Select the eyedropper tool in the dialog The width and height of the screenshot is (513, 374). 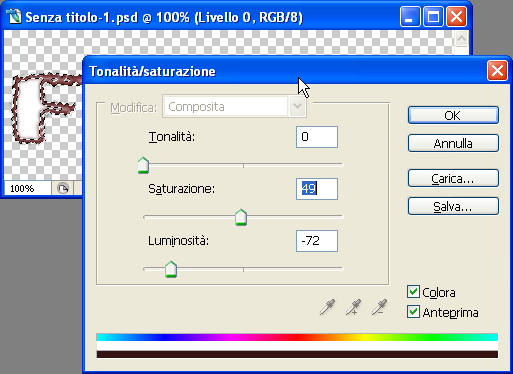click(x=327, y=307)
